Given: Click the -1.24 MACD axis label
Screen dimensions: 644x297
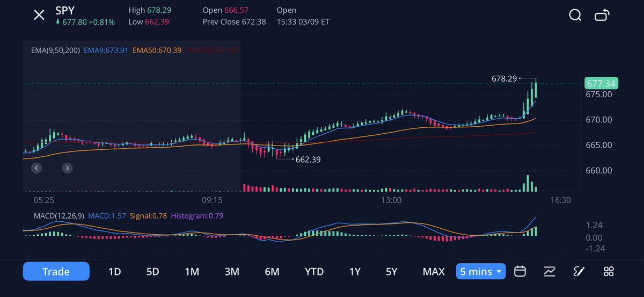Looking at the screenshot, I should [595, 248].
